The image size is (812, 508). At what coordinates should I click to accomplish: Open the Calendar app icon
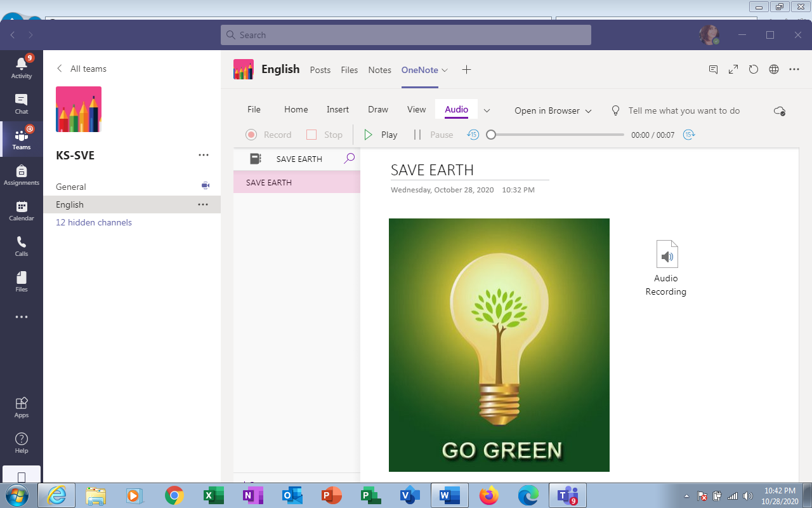pyautogui.click(x=22, y=210)
